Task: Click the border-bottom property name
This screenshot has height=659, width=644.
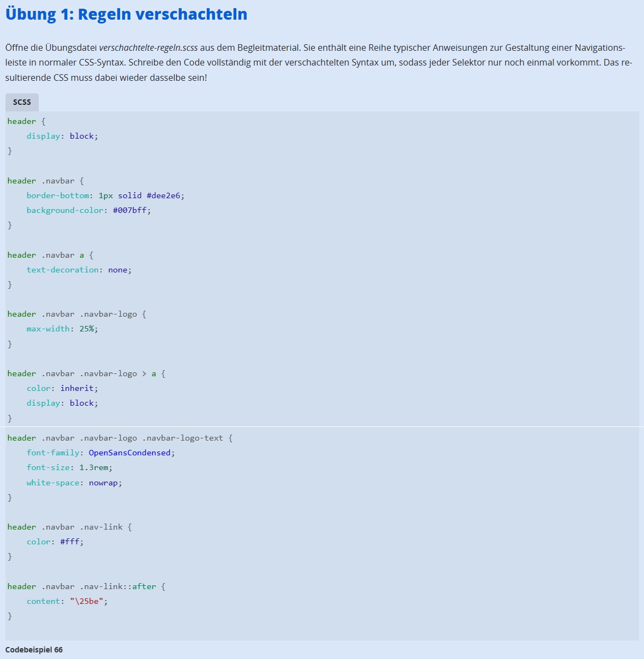Action: (x=57, y=195)
